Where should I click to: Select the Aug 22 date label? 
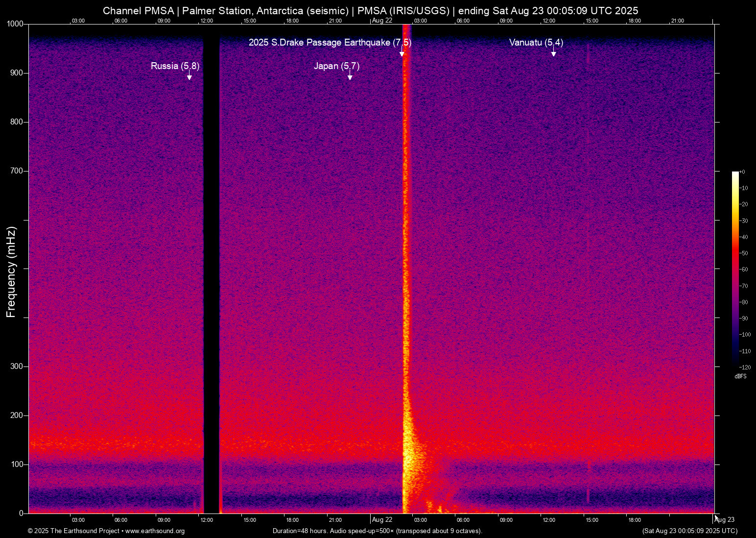382,520
